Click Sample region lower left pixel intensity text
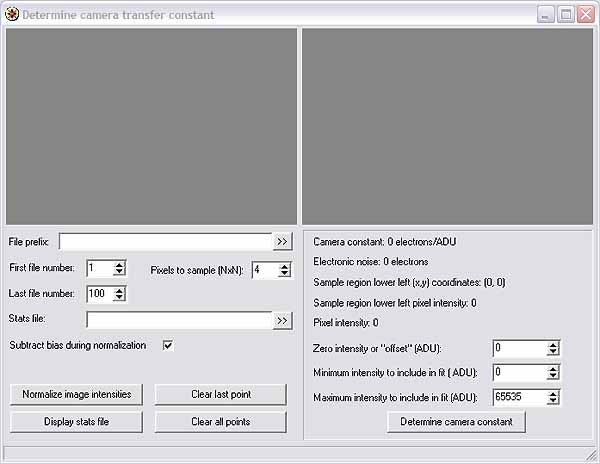The image size is (600, 464). (x=395, y=303)
